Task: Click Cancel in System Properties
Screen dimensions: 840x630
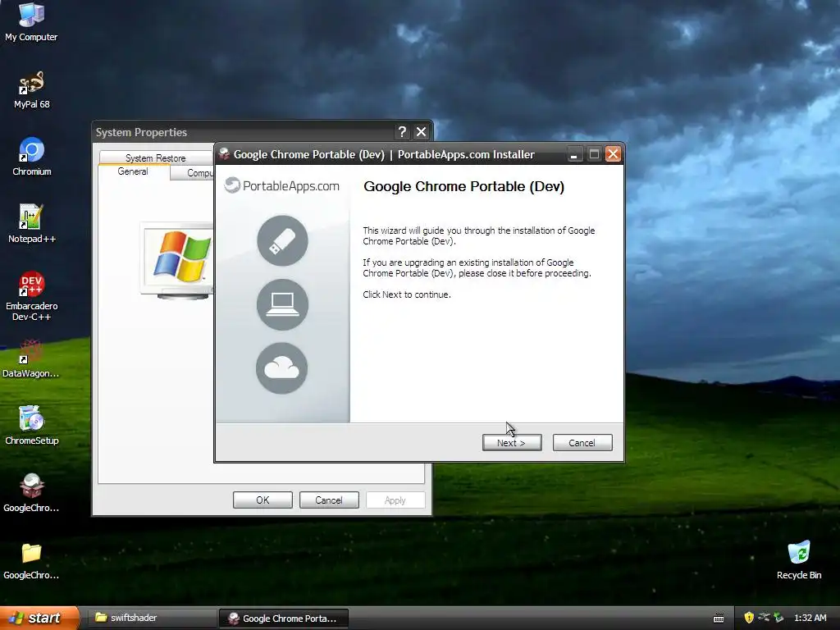Action: (x=329, y=500)
